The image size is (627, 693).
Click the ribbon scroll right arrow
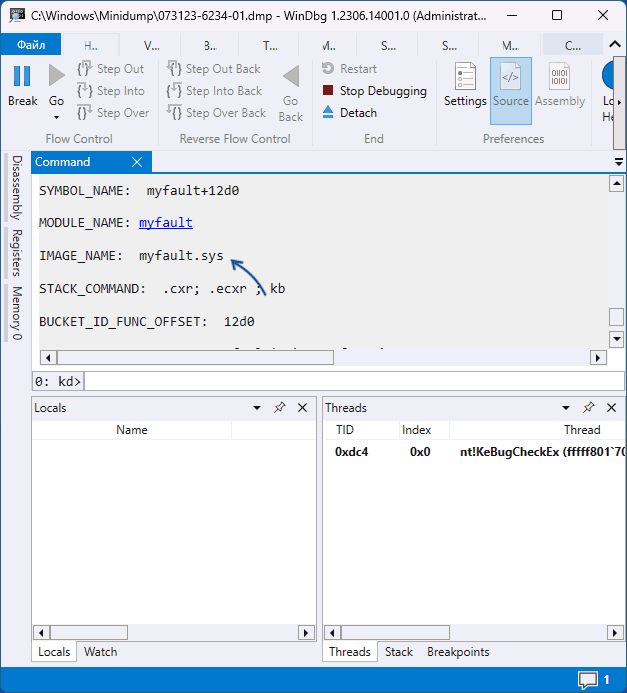pyautogui.click(x=619, y=102)
